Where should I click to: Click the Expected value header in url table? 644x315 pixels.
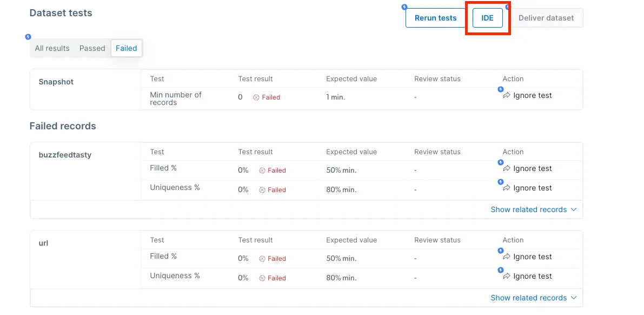point(351,240)
